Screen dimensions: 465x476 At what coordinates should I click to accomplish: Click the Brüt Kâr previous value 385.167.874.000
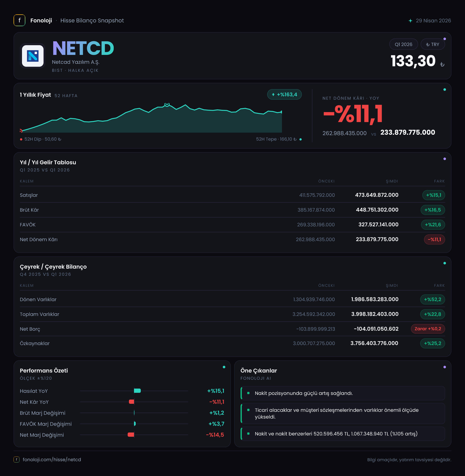[316, 210]
